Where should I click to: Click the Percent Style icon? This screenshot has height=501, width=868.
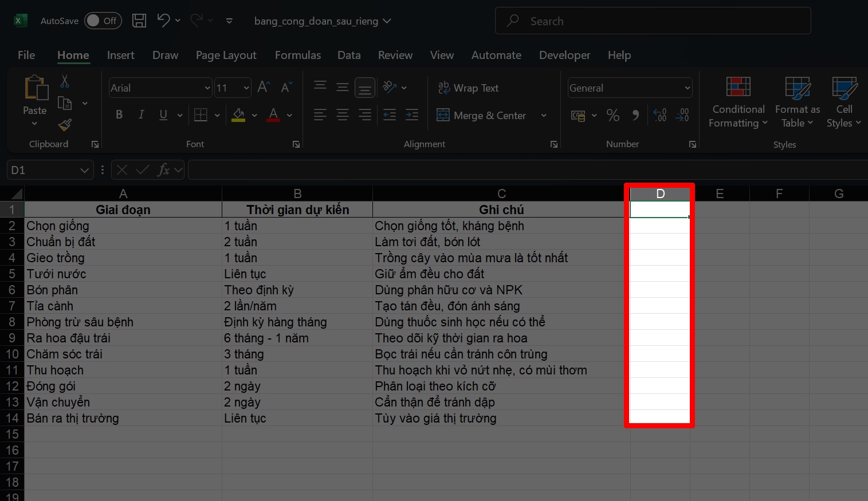(x=612, y=115)
